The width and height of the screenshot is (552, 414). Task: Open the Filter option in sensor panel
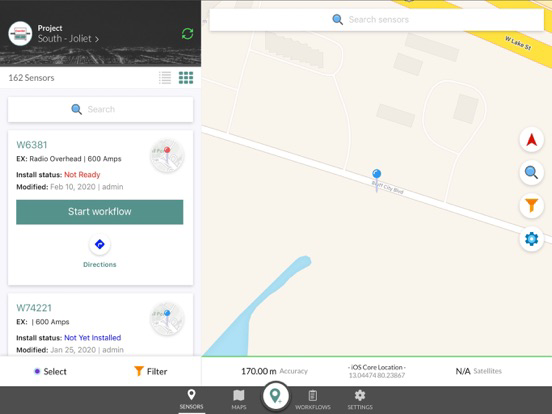point(151,371)
